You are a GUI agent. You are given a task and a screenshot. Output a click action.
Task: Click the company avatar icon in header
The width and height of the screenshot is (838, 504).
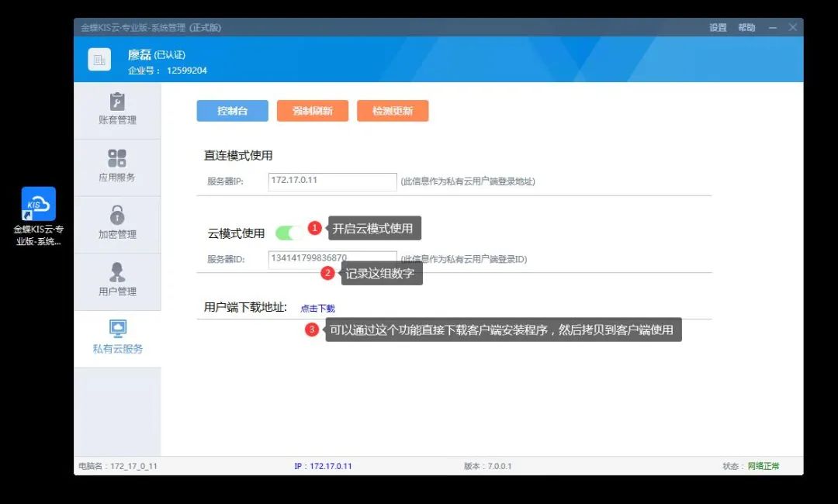click(x=99, y=59)
